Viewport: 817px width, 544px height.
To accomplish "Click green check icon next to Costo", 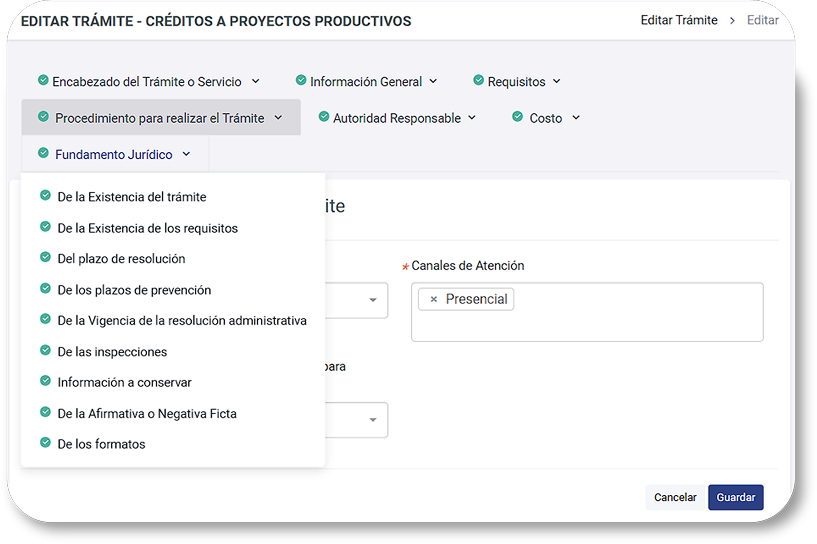I will click(x=517, y=117).
